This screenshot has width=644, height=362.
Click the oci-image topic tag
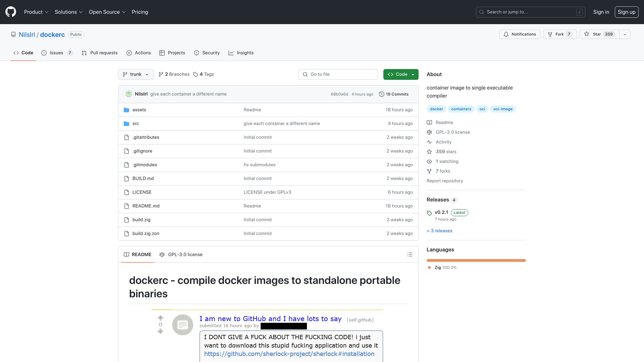point(503,109)
